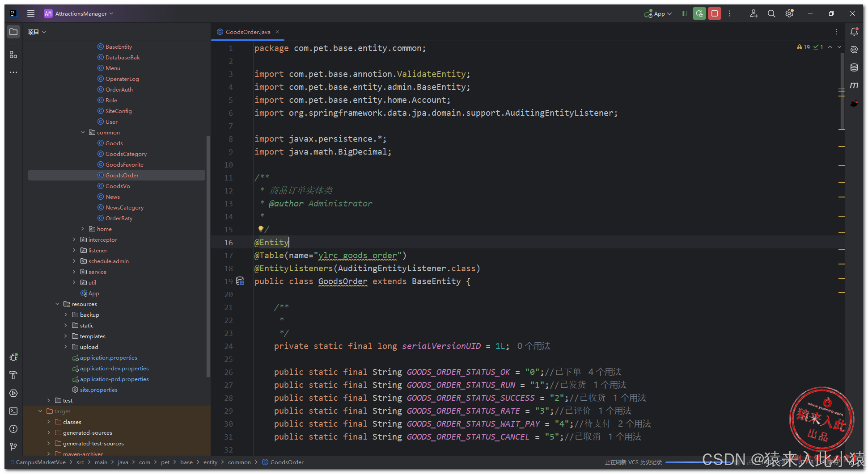This screenshot has width=868, height=474.
Task: Click the editor vertical scrollbar
Action: pyautogui.click(x=842, y=92)
